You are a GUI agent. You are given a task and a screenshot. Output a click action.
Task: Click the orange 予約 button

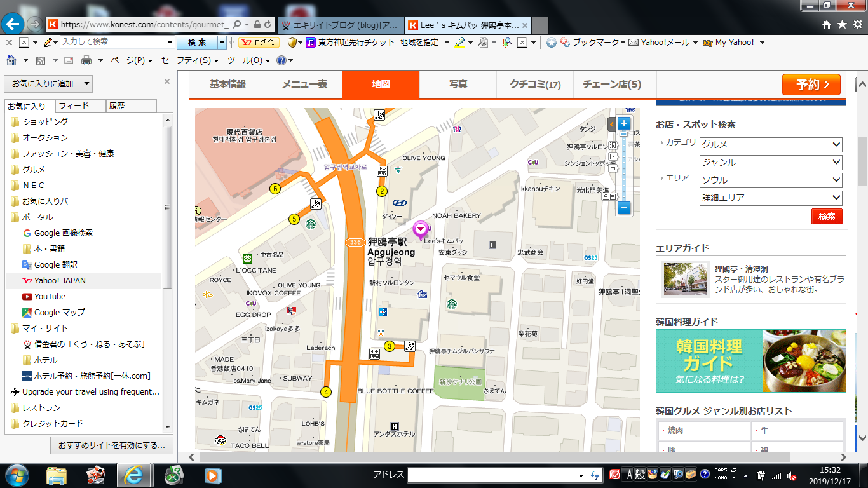click(811, 85)
